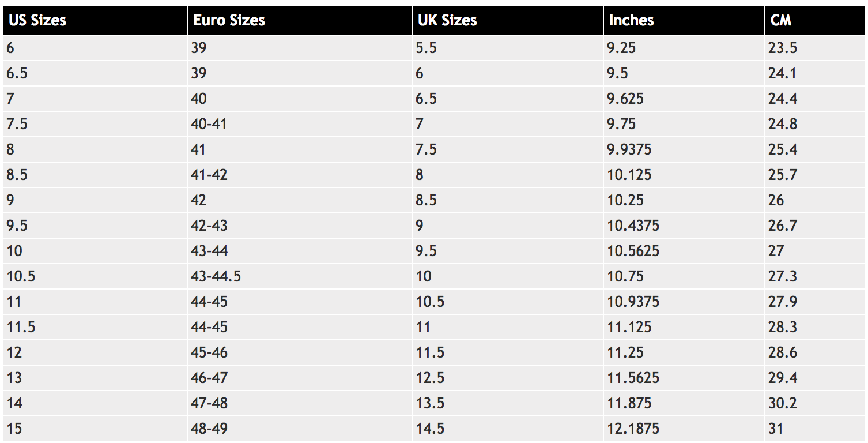The width and height of the screenshot is (868, 443).
Task: Select the 30.2 CM cell
Action: [782, 403]
